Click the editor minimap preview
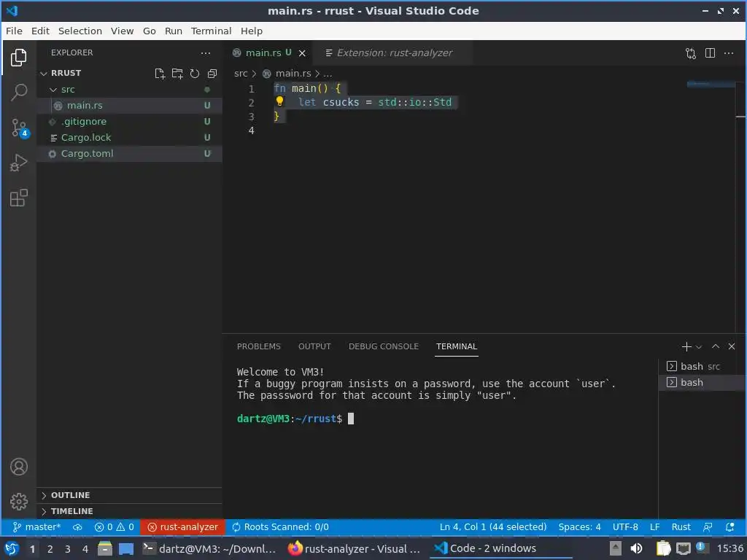The height and width of the screenshot is (560, 747). (x=711, y=85)
